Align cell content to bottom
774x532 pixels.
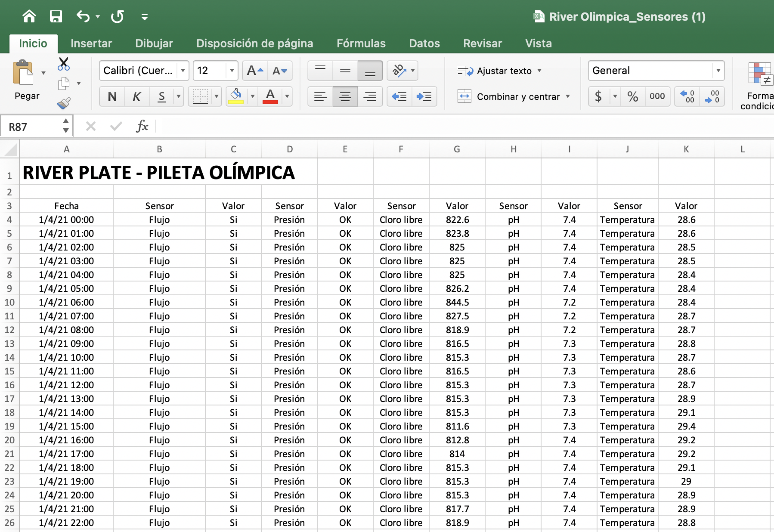click(x=370, y=71)
